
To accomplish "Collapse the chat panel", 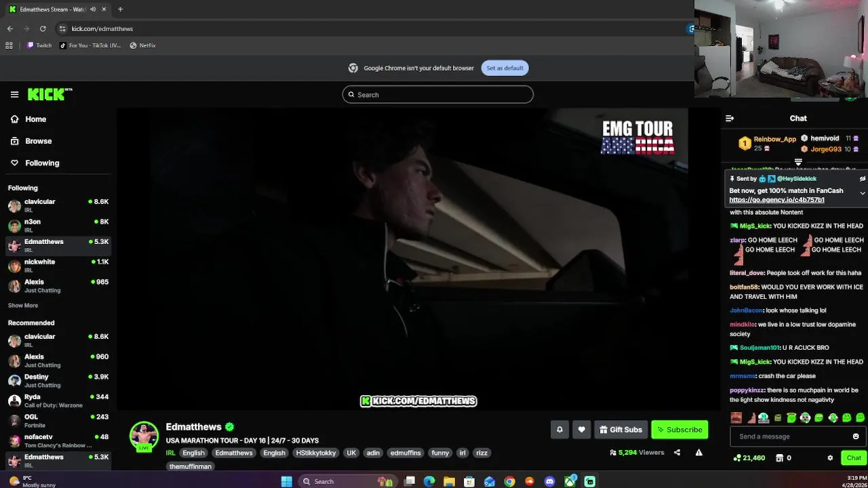I will tap(730, 119).
